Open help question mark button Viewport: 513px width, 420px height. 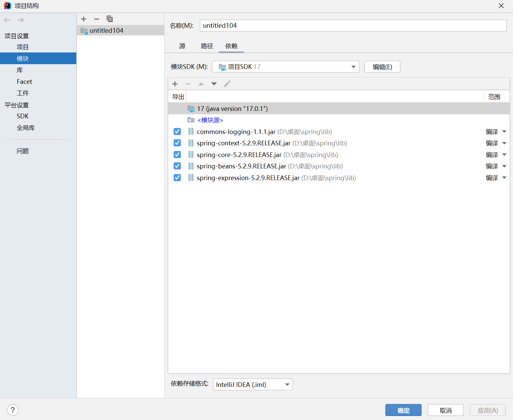[x=13, y=410]
